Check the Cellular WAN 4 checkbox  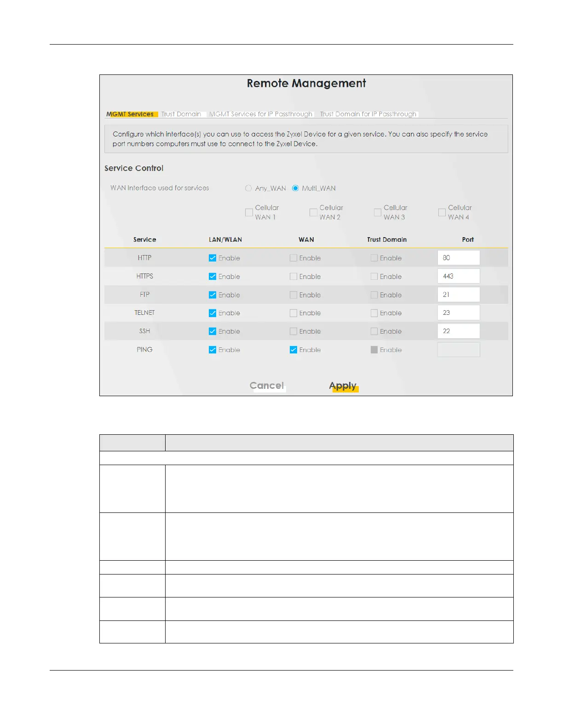442,212
